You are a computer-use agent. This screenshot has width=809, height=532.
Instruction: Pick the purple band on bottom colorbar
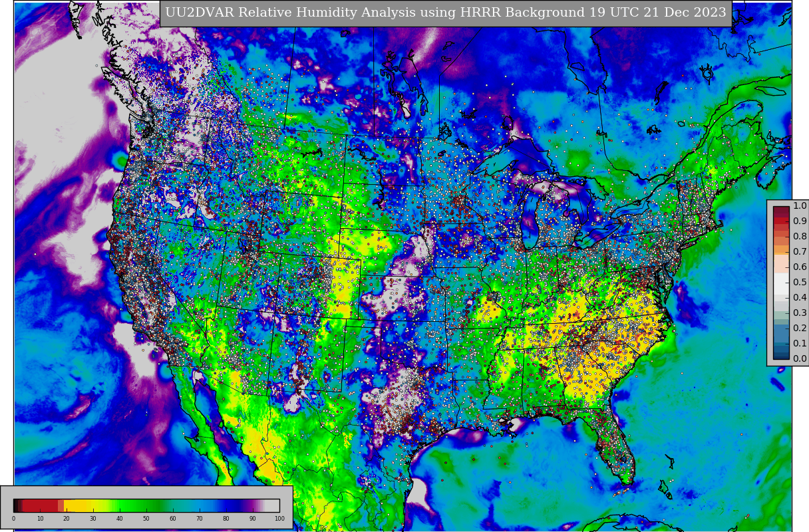(x=253, y=505)
